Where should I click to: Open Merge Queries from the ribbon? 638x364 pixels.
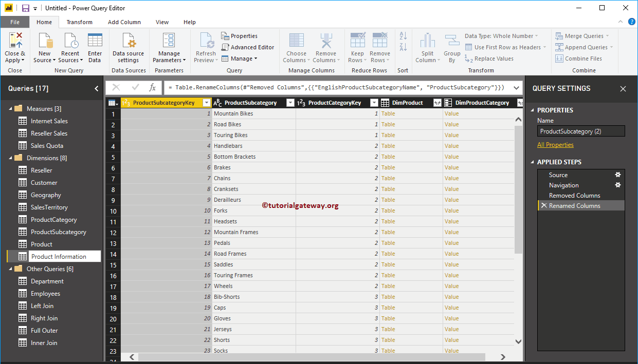pos(581,35)
